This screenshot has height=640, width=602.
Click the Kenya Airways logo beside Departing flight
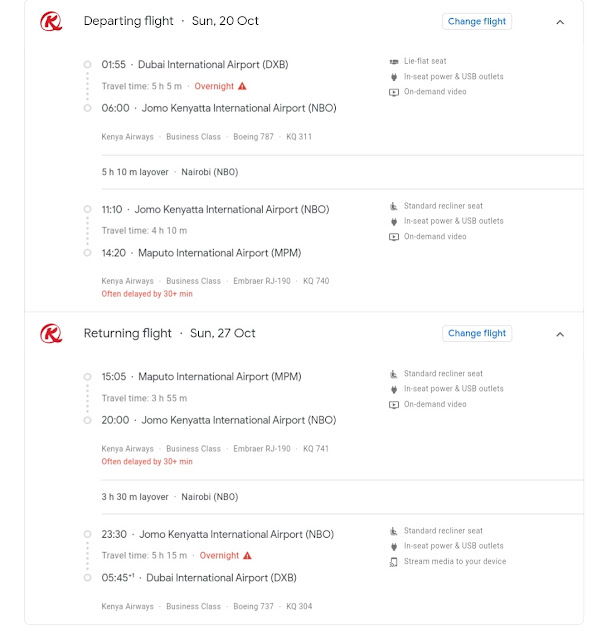click(51, 21)
